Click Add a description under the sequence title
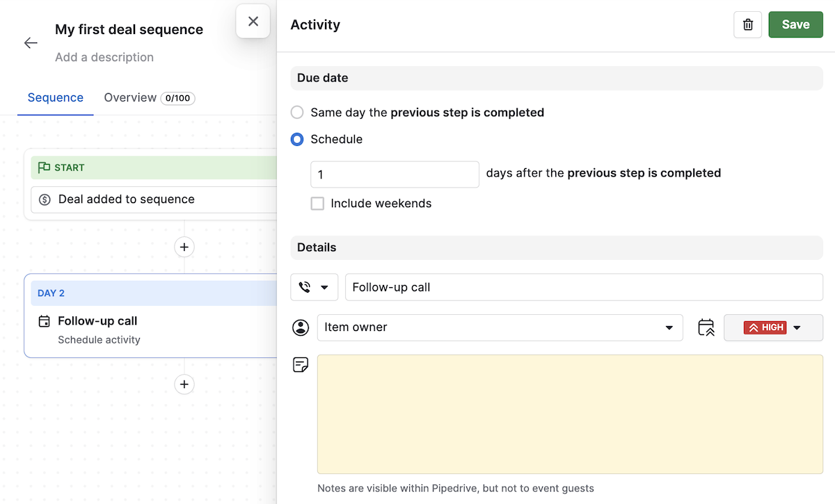 pos(104,57)
